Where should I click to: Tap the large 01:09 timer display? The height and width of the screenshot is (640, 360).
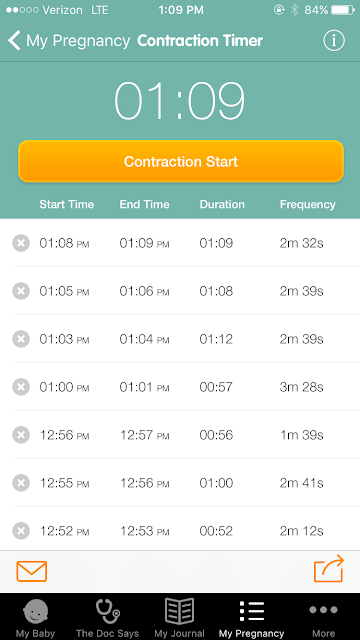pos(180,101)
